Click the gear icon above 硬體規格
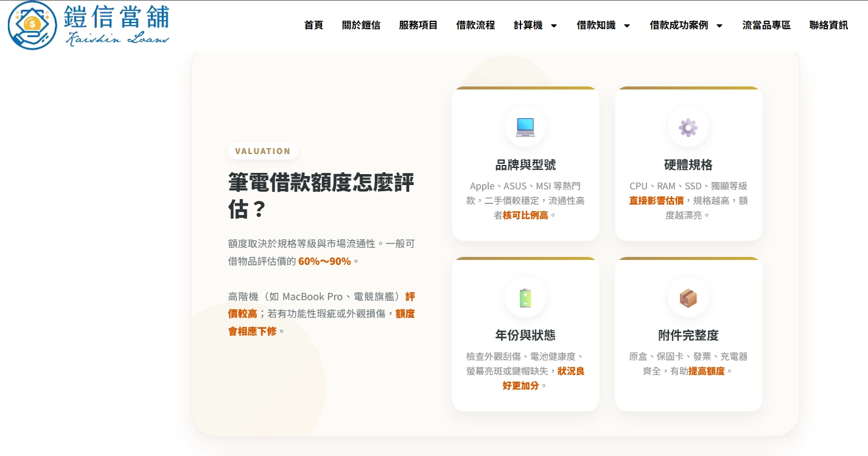The height and width of the screenshot is (456, 868). pos(688,125)
